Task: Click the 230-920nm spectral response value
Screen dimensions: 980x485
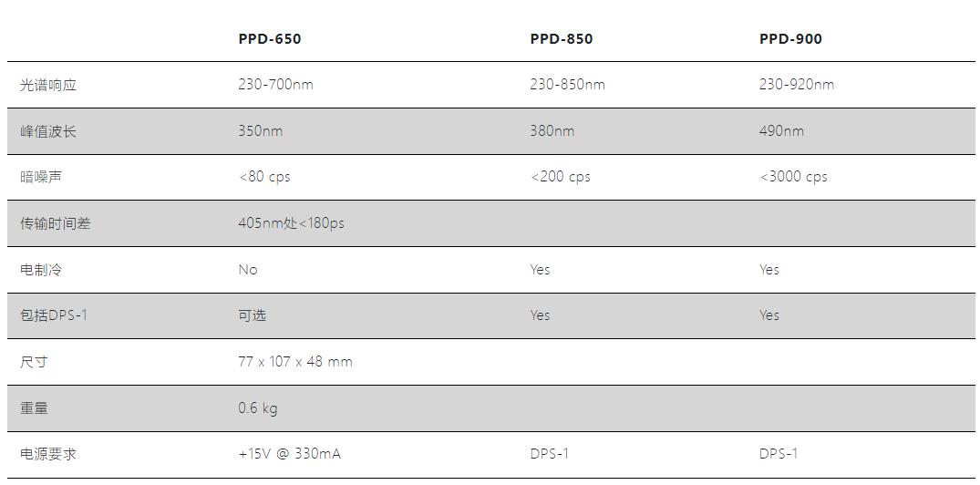Action: point(796,85)
